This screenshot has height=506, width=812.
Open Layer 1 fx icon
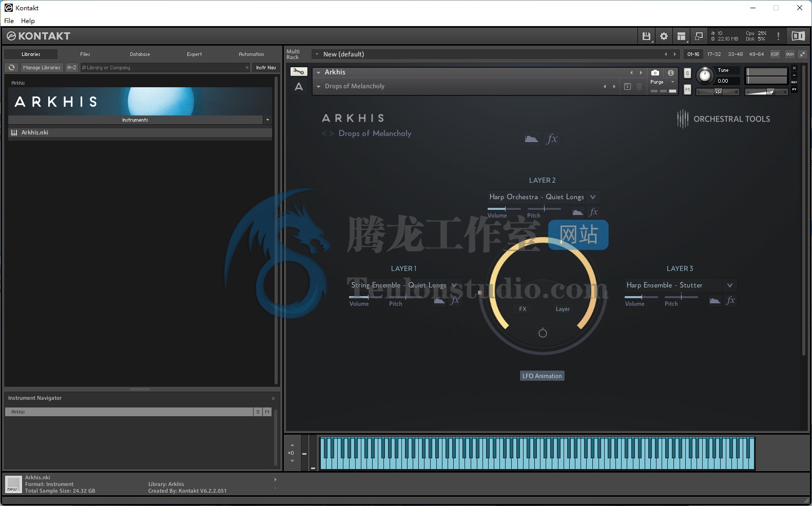(455, 300)
